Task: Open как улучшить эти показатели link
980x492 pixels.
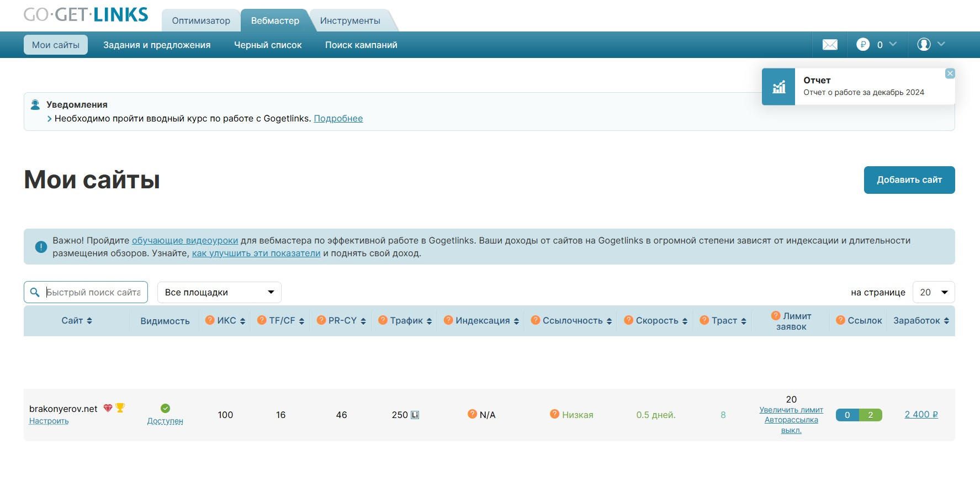Action: pyautogui.click(x=256, y=253)
